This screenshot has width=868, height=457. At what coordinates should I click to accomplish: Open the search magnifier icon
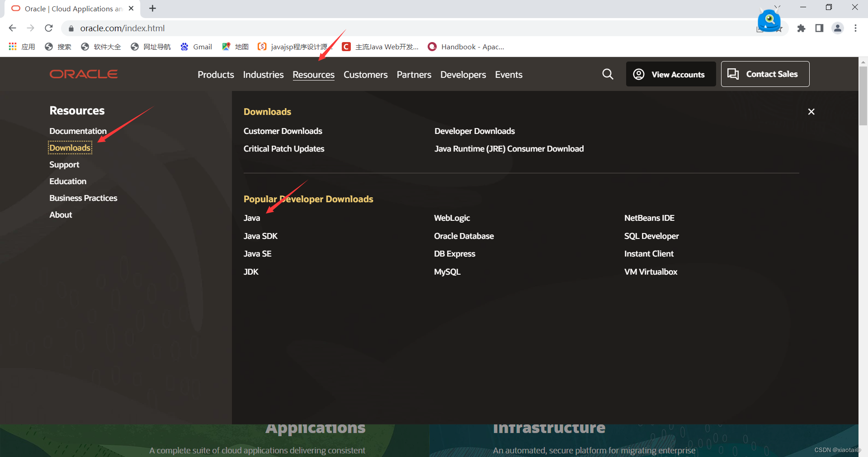(x=608, y=74)
